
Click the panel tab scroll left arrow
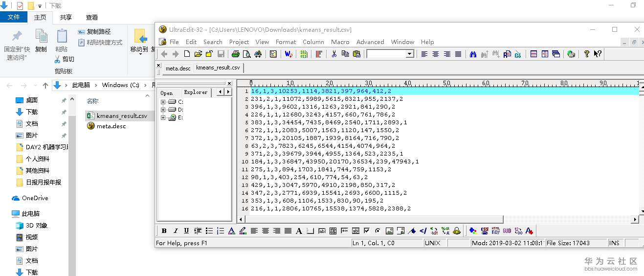pyautogui.click(x=220, y=92)
